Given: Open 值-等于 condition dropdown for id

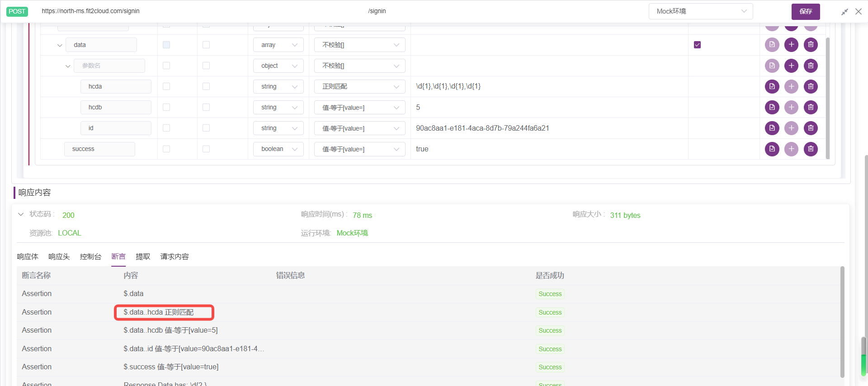Looking at the screenshot, I should click(360, 128).
